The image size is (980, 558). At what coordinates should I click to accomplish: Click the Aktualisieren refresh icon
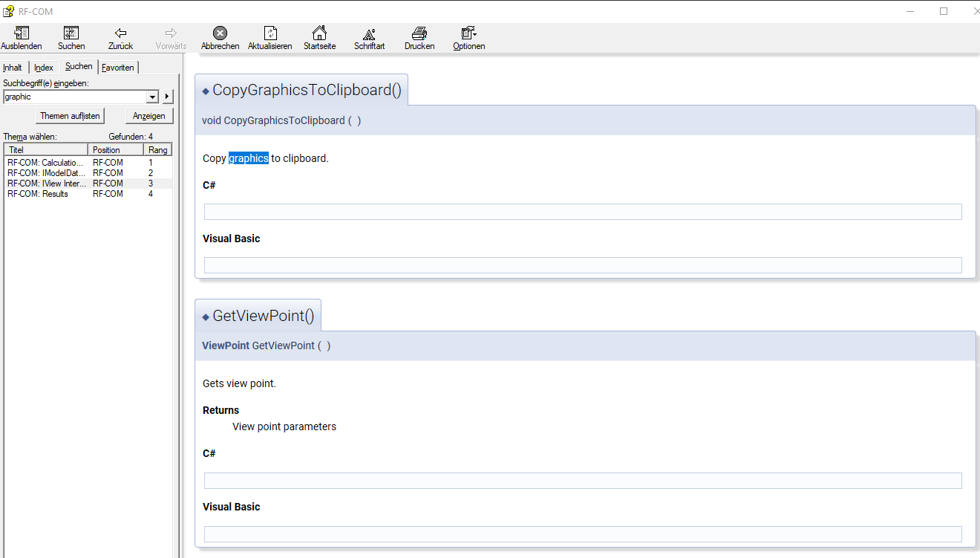tap(269, 37)
